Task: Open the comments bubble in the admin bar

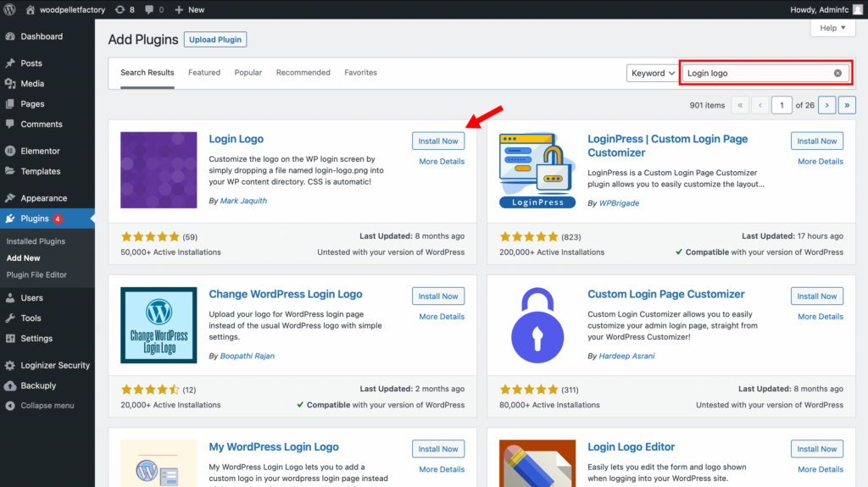Action: (x=154, y=9)
